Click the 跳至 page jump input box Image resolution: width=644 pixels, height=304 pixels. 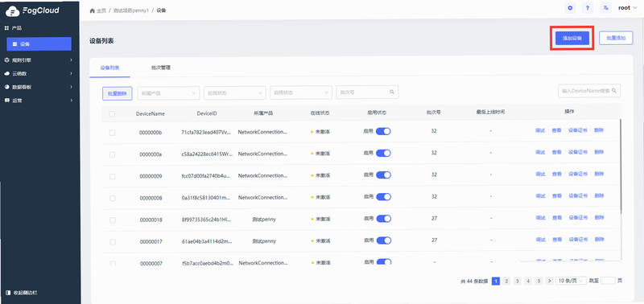tap(608, 281)
